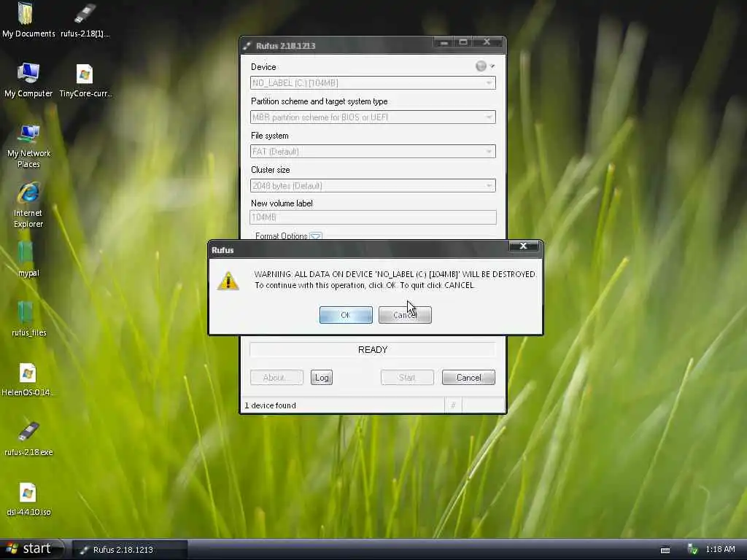Open the Windows start menu
The height and width of the screenshot is (560, 747).
[x=31, y=549]
